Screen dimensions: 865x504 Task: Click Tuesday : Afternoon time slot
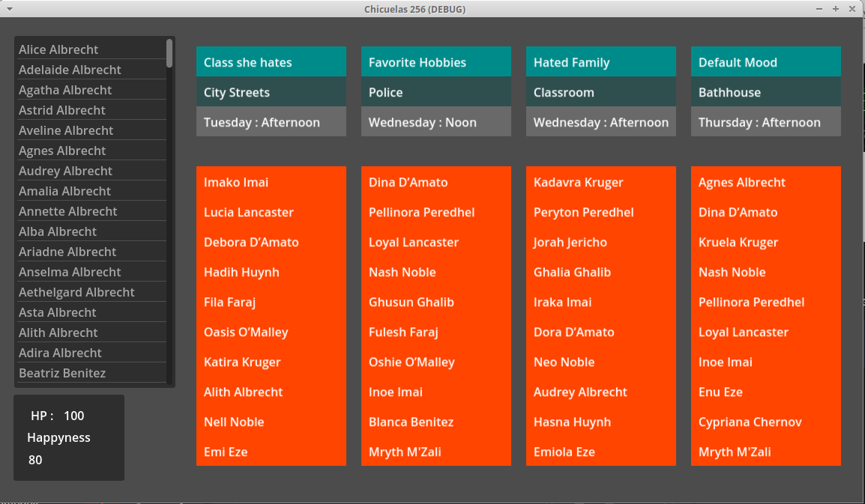coord(271,122)
